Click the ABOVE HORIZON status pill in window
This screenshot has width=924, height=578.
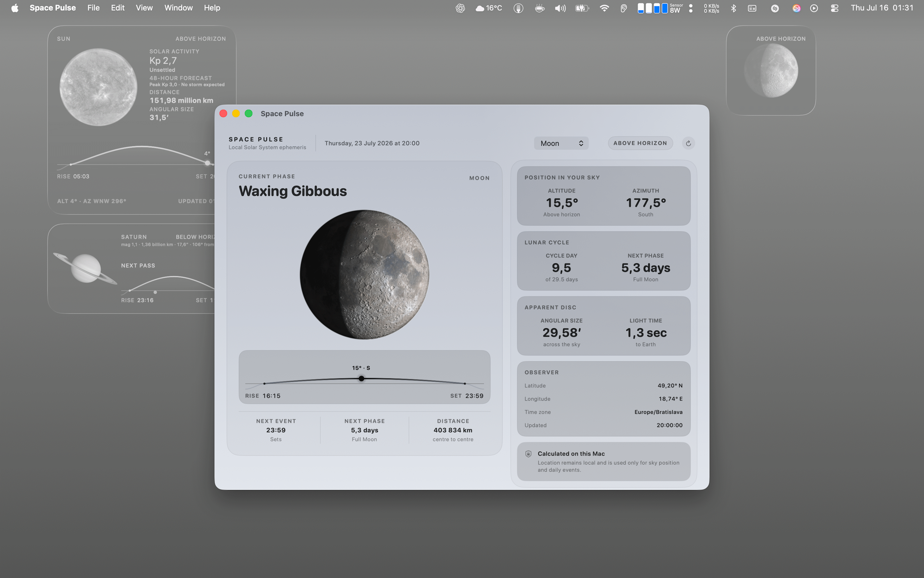point(640,143)
